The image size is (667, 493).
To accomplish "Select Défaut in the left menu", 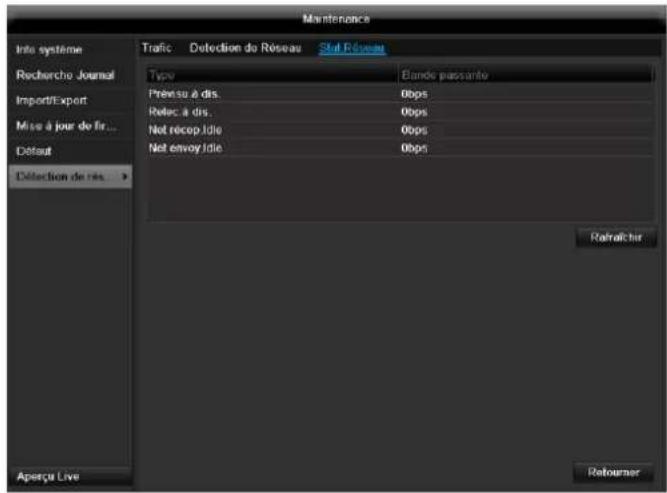I will point(34,151).
